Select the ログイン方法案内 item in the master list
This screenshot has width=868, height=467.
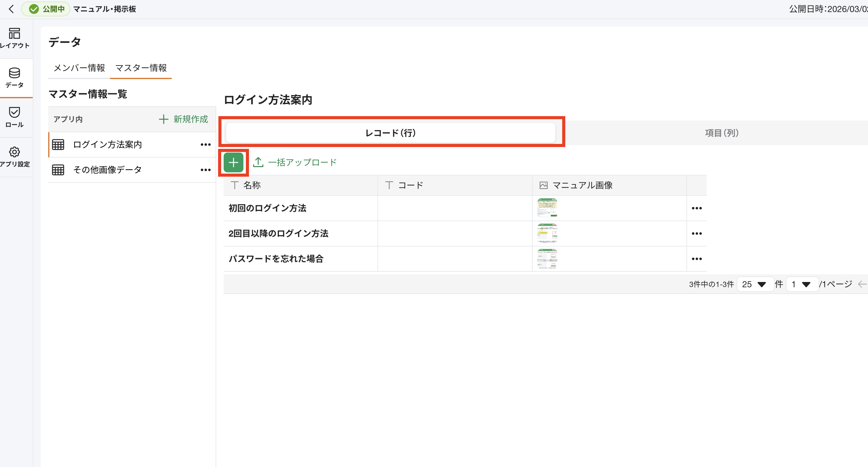pyautogui.click(x=107, y=144)
